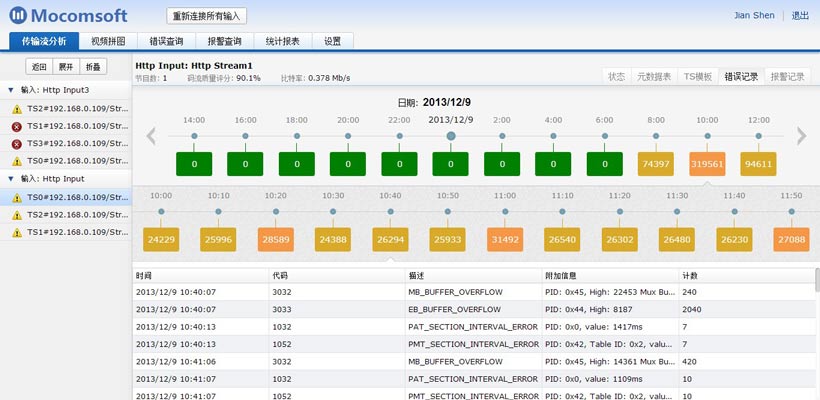Screen dimensions: 820x400
Task: Select the green 0 box under 22:00
Action: (x=400, y=164)
